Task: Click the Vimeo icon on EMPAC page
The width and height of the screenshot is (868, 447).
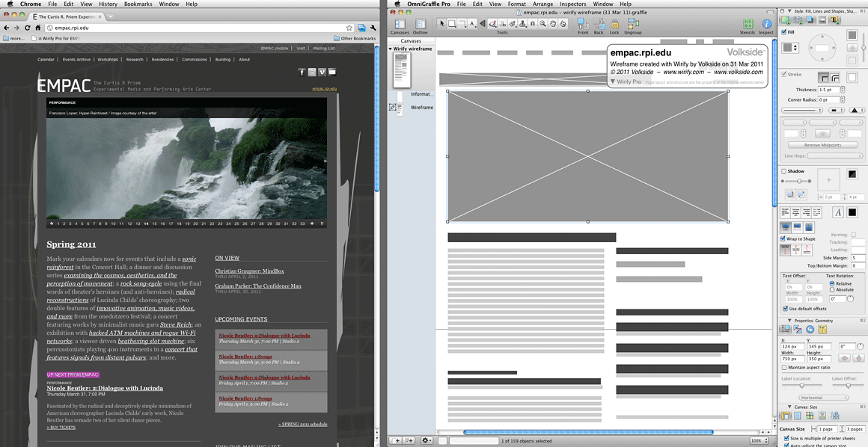Action: pos(322,72)
